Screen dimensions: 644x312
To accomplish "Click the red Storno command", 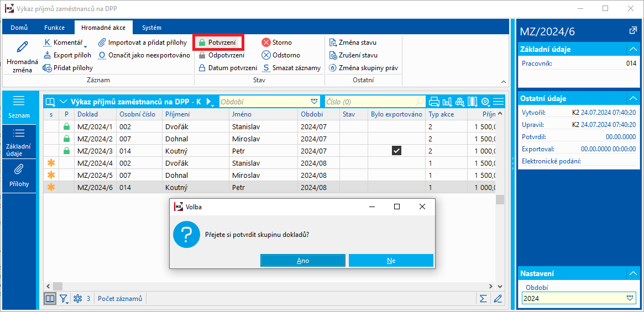I will tap(277, 43).
